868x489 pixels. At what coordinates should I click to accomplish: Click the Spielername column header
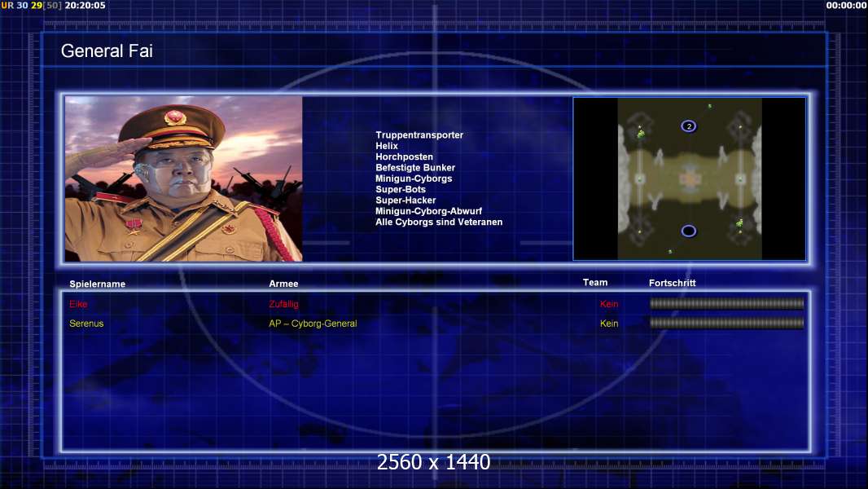pyautogui.click(x=98, y=284)
